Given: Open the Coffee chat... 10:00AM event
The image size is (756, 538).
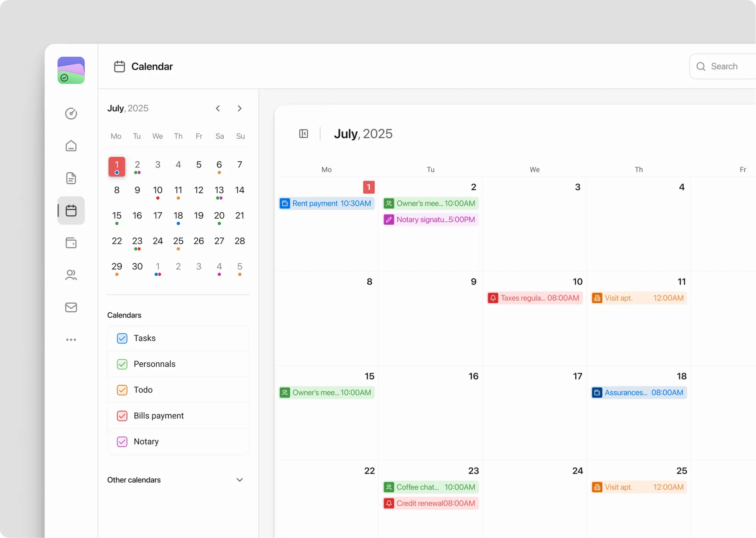Looking at the screenshot, I should point(431,487).
